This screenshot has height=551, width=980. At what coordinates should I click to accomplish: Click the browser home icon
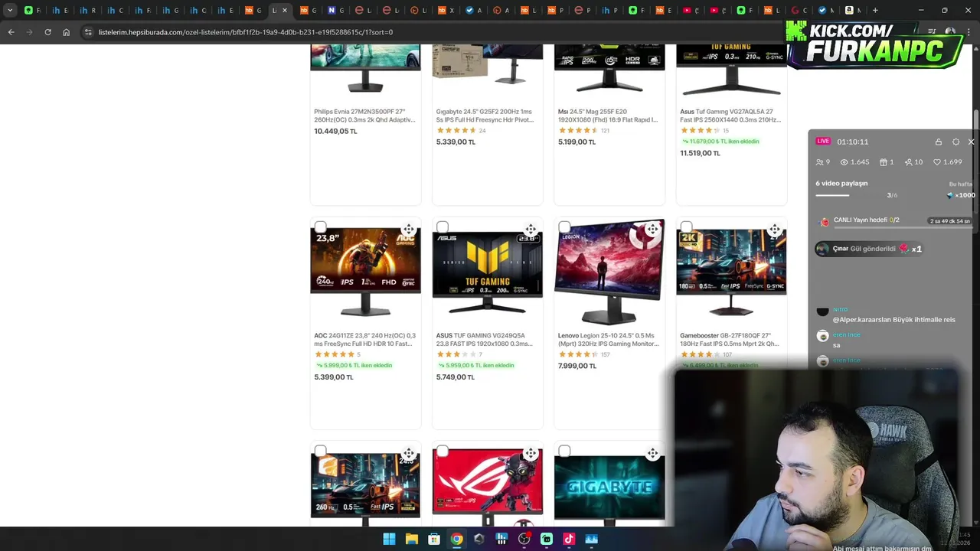click(67, 32)
